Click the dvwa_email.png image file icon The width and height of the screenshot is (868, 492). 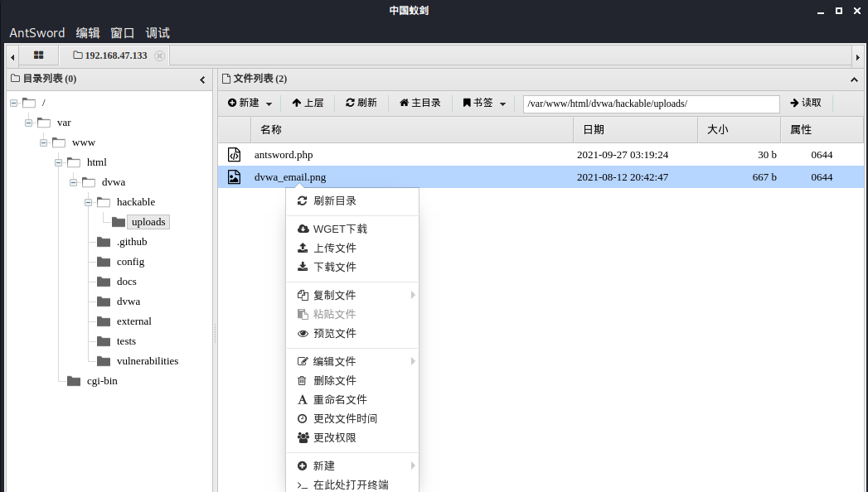[x=234, y=177]
